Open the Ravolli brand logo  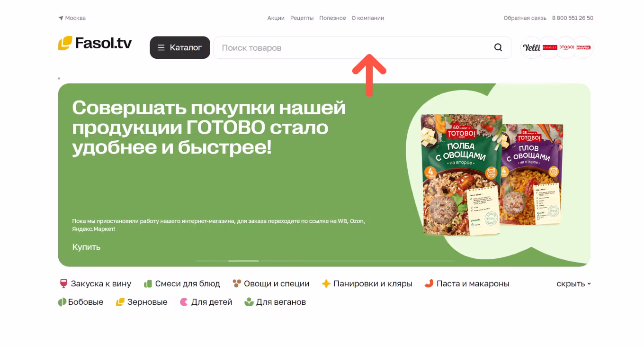click(x=550, y=47)
